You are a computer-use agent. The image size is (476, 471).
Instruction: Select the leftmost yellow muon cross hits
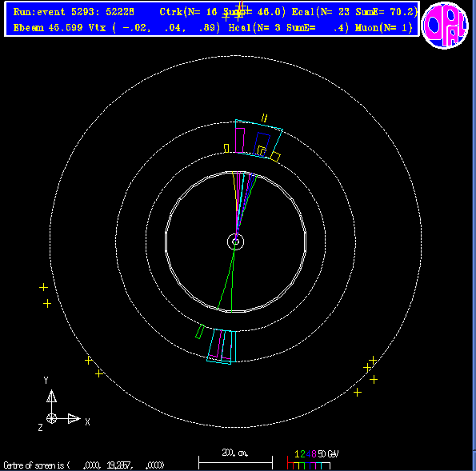click(x=46, y=295)
